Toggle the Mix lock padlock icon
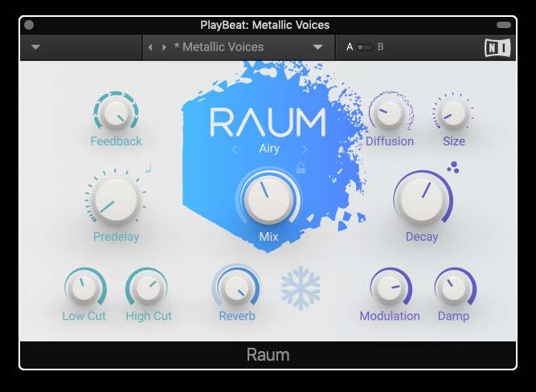Viewport: 536px width, 392px height. [301, 168]
